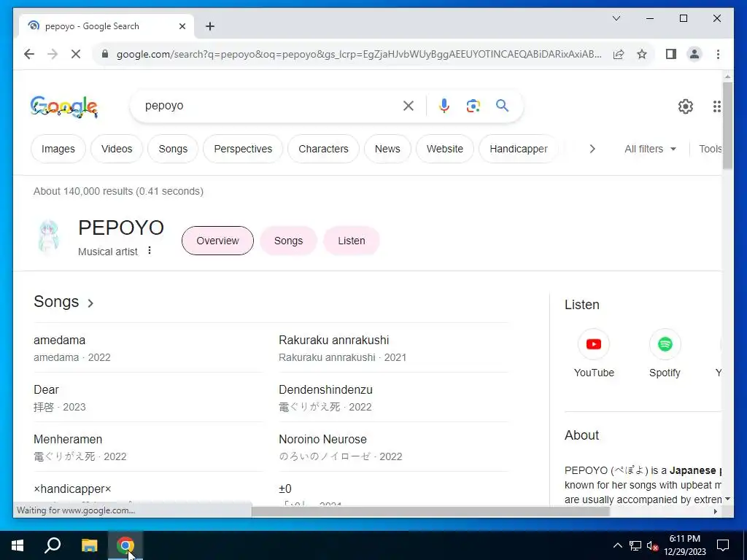Select the Perspectives filter chip
Screen dimensions: 747x560
coord(243,149)
